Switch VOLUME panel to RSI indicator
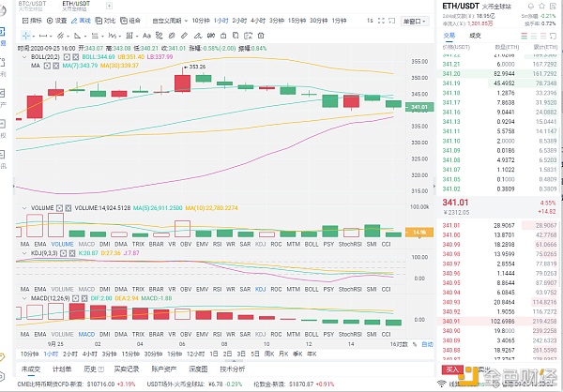Screen dimensions: 563x392 pos(218,244)
